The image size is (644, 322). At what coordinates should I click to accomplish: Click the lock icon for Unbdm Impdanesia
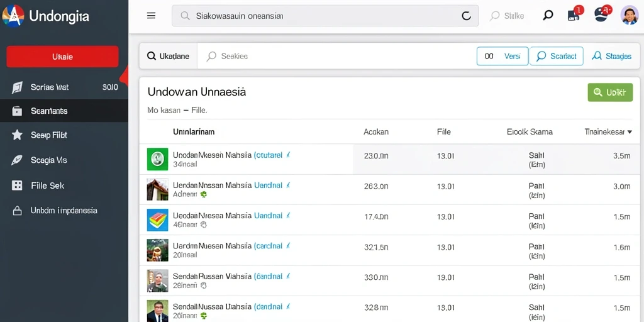tap(17, 211)
